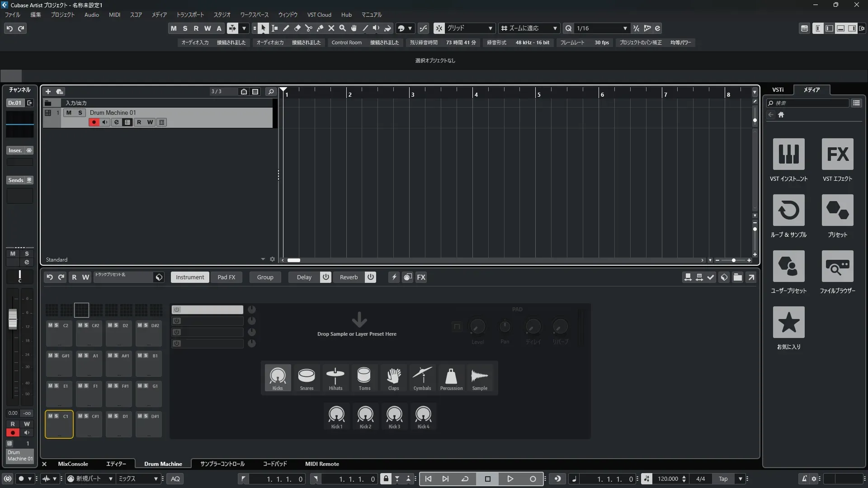Open ループ & サンプル media tile
Screen dimensions: 868x488
[x=788, y=211]
